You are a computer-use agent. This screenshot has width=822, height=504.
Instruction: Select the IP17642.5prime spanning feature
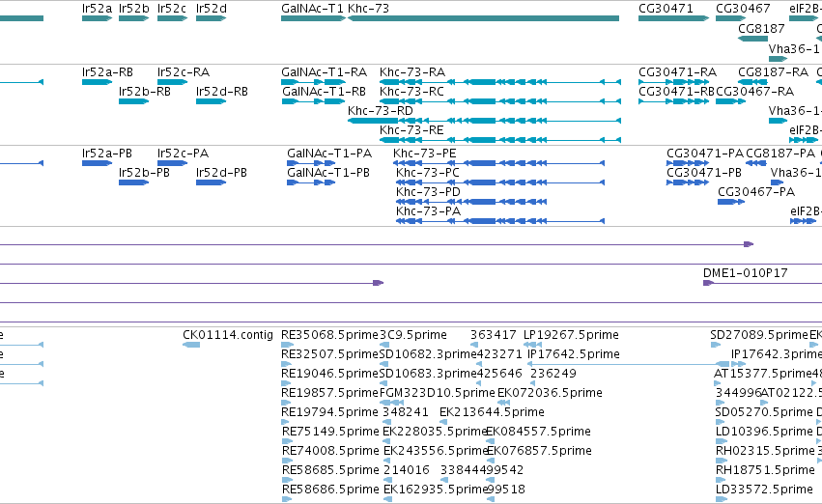click(x=628, y=364)
